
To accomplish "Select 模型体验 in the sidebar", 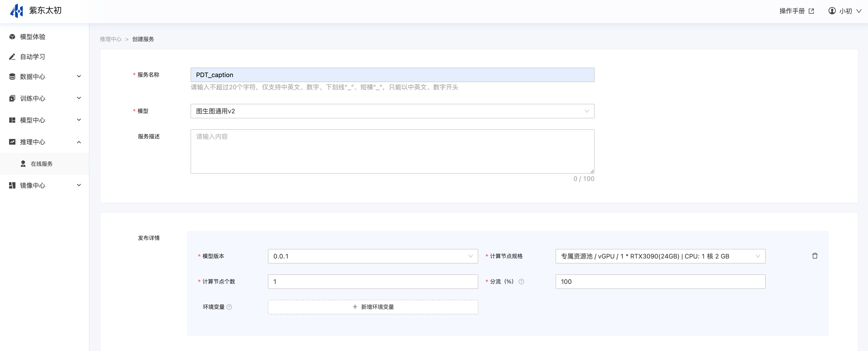I will [32, 37].
